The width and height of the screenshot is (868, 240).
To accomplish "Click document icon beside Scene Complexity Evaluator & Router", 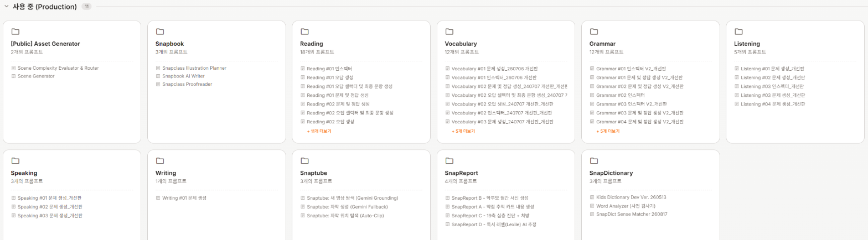I will coord(13,68).
